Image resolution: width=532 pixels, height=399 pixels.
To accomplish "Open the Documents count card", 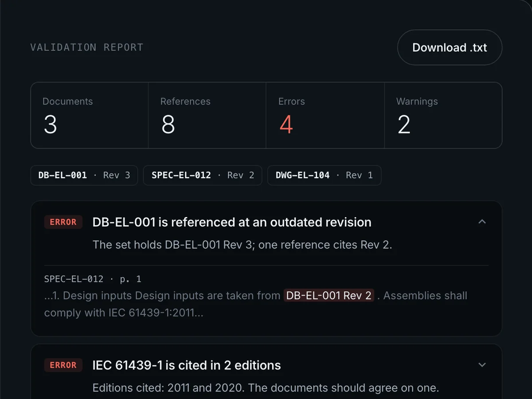I will (x=89, y=115).
